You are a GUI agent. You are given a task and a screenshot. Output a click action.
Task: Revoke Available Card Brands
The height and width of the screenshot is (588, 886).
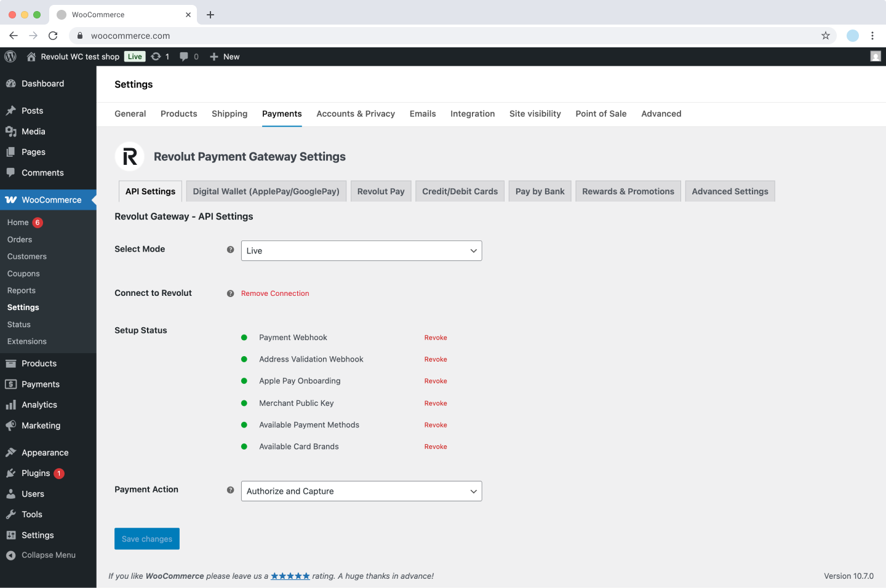(436, 447)
